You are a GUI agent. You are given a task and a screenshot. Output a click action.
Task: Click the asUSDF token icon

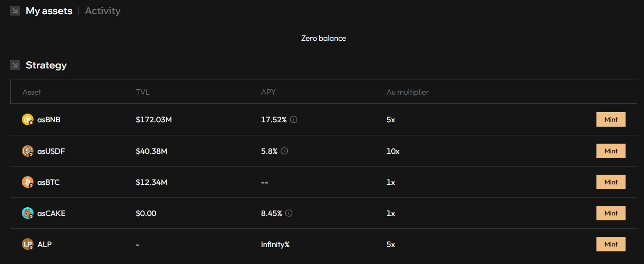coord(28,151)
